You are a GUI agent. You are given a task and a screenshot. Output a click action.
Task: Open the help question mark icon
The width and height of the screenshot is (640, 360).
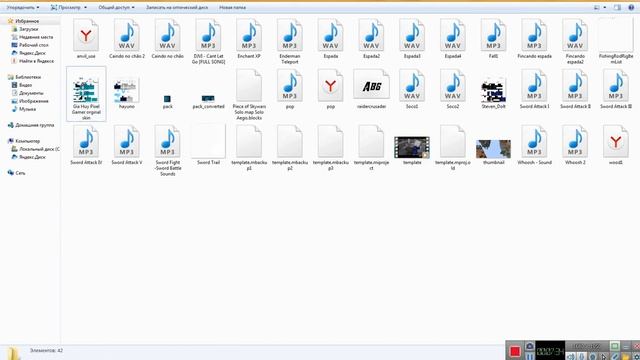[631, 7]
